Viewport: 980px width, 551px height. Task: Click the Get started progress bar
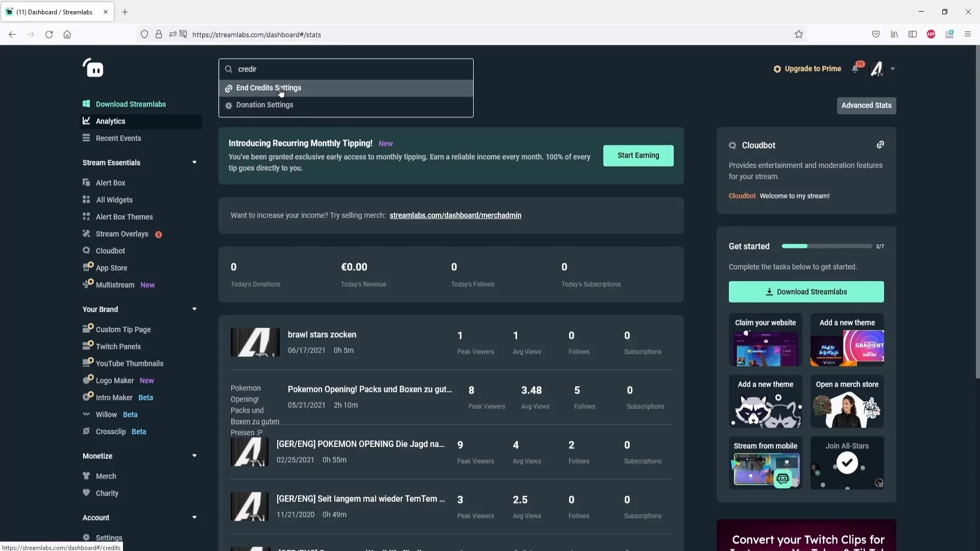(826, 246)
